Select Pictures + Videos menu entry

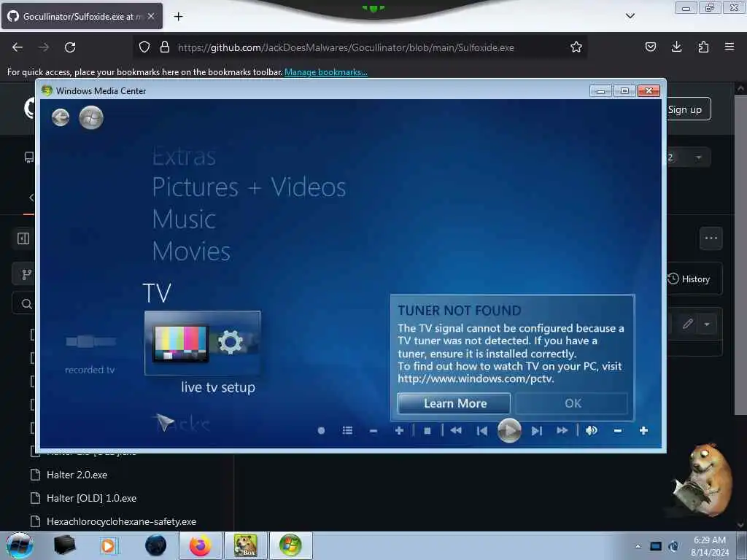[249, 187]
